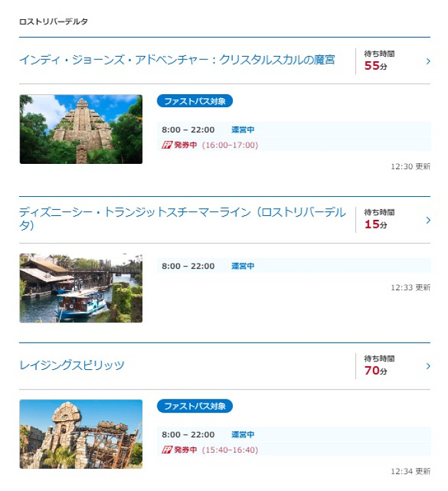The height and width of the screenshot is (491, 448).
Task: Expand the レイジングスピリッツ chevron arrow
Action: (x=428, y=366)
